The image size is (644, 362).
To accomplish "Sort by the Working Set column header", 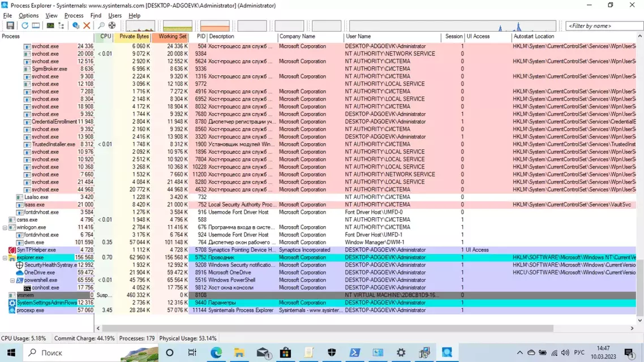I will tap(171, 37).
